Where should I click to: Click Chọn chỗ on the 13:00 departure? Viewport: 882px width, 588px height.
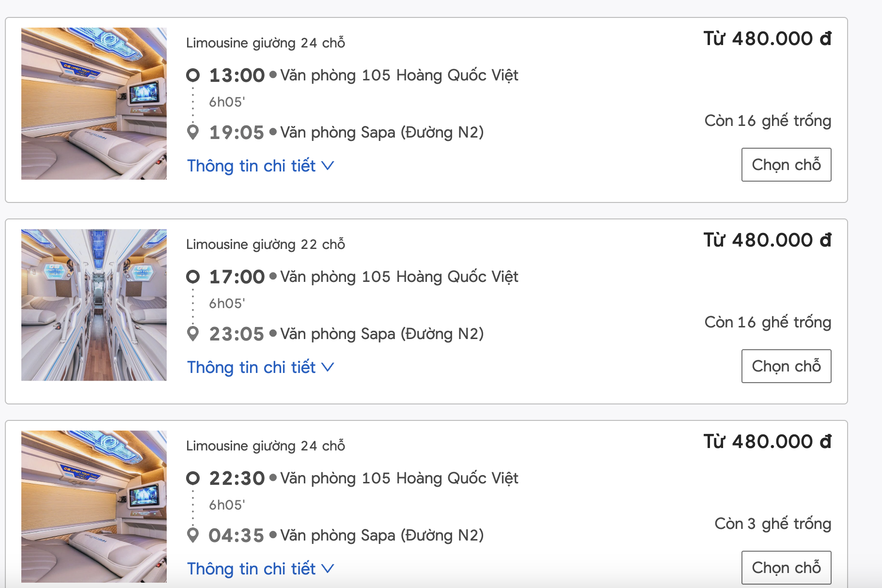coord(786,165)
